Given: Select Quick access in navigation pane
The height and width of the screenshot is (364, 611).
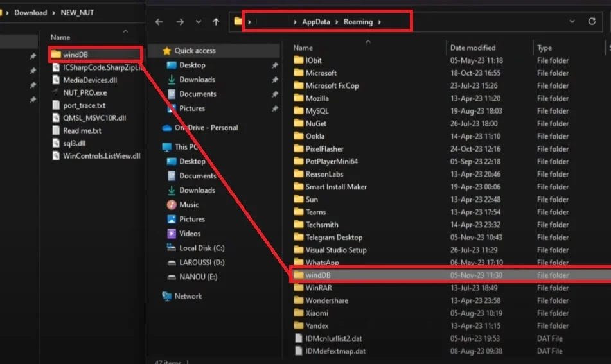Looking at the screenshot, I should 195,51.
